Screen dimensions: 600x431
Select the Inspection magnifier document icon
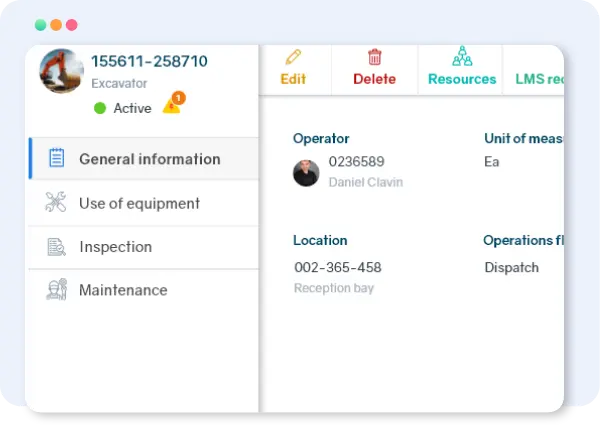56,247
